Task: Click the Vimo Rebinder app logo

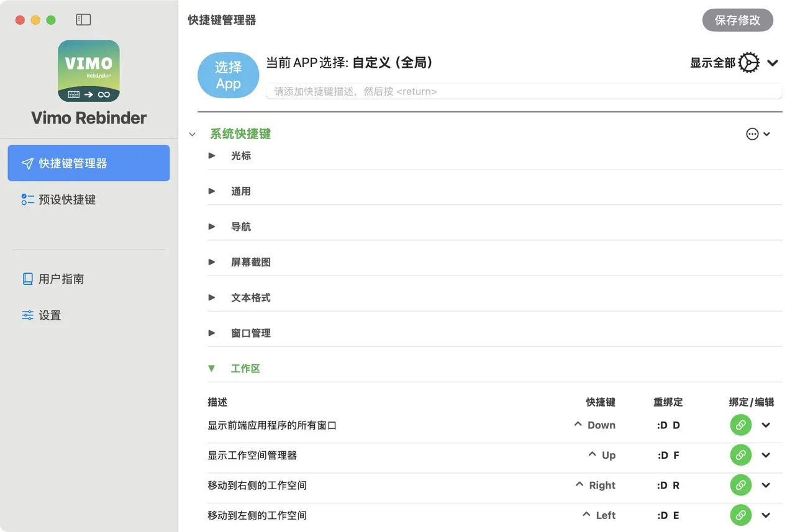Action: [89, 71]
